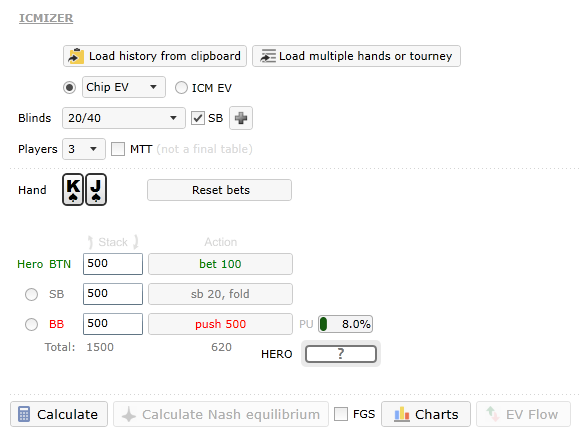Open the Chip EV dropdown
This screenshot has width=580, height=434.
(124, 87)
